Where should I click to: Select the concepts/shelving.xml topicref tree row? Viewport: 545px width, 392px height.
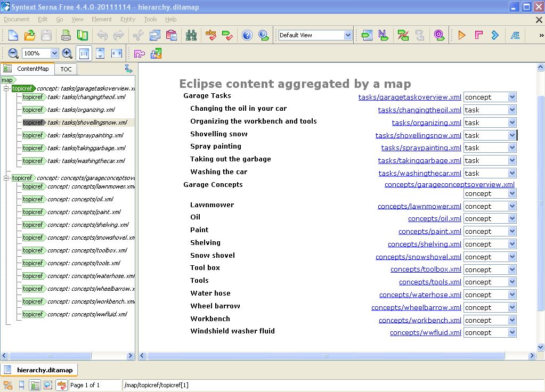(x=76, y=225)
